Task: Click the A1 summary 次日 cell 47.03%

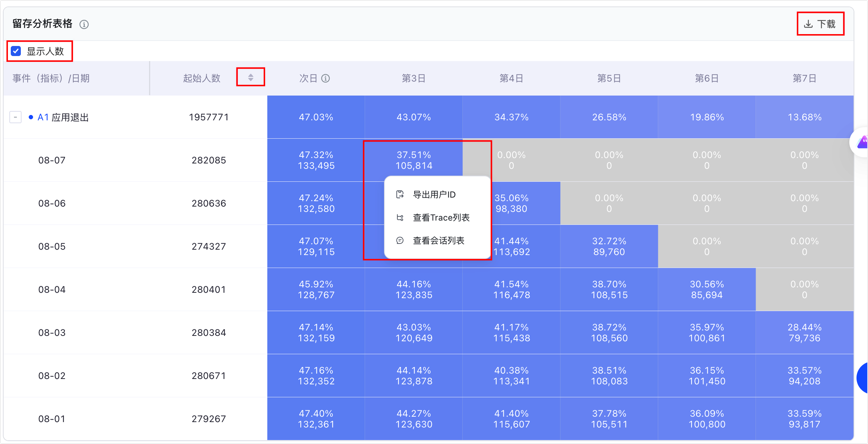Action: [x=316, y=117]
